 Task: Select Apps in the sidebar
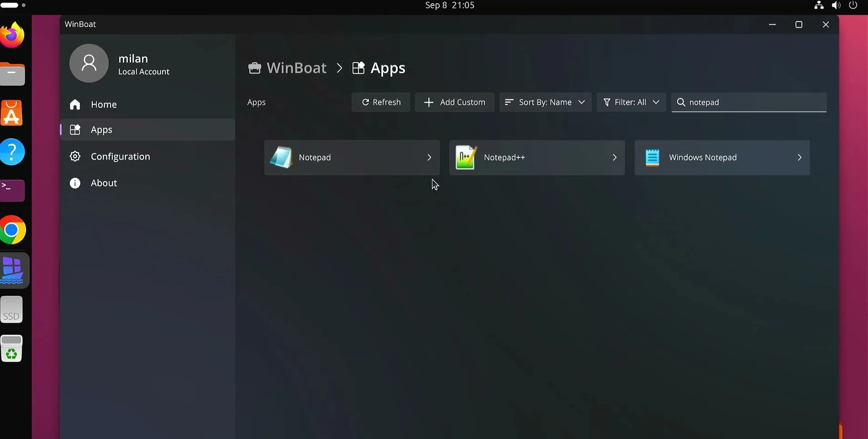tap(148, 130)
